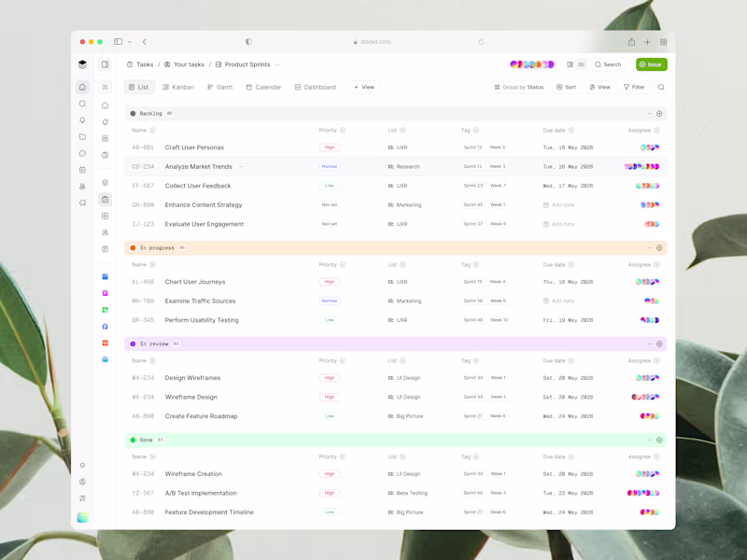Open the green project icon in the second sidebar
The height and width of the screenshot is (560, 747).
(x=106, y=310)
